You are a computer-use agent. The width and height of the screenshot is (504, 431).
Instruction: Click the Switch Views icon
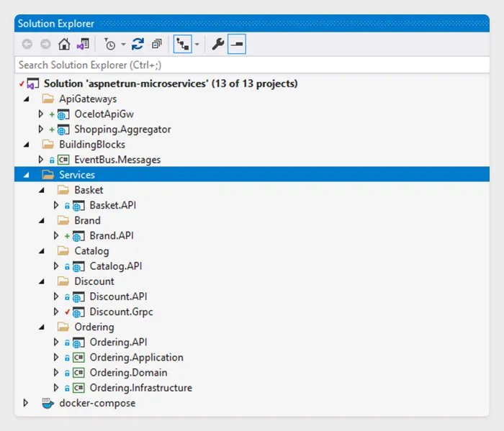pyautogui.click(x=83, y=45)
